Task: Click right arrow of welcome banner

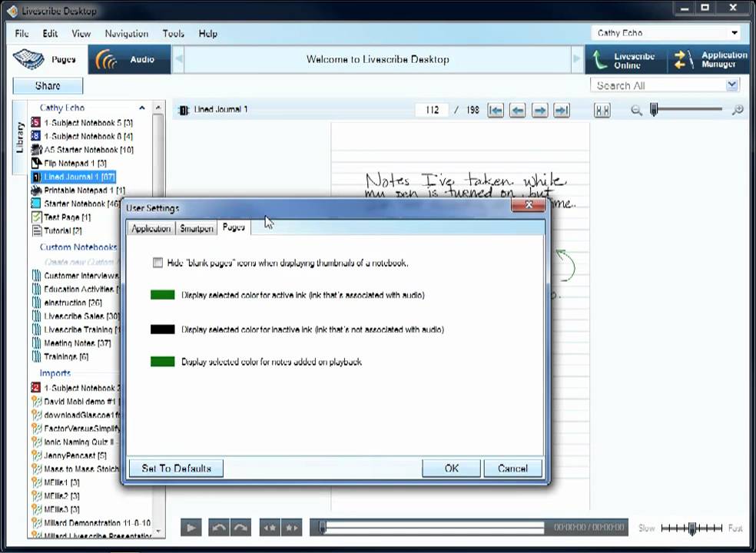Action: point(577,59)
